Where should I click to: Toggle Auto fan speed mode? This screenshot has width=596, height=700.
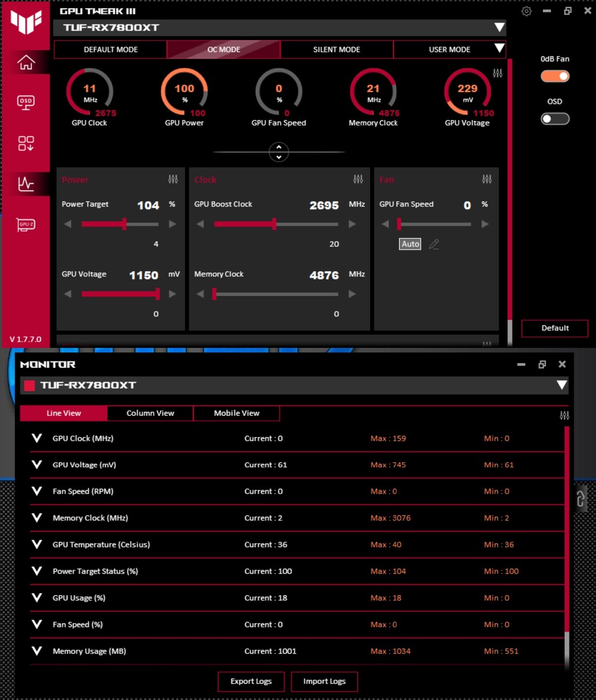click(410, 244)
